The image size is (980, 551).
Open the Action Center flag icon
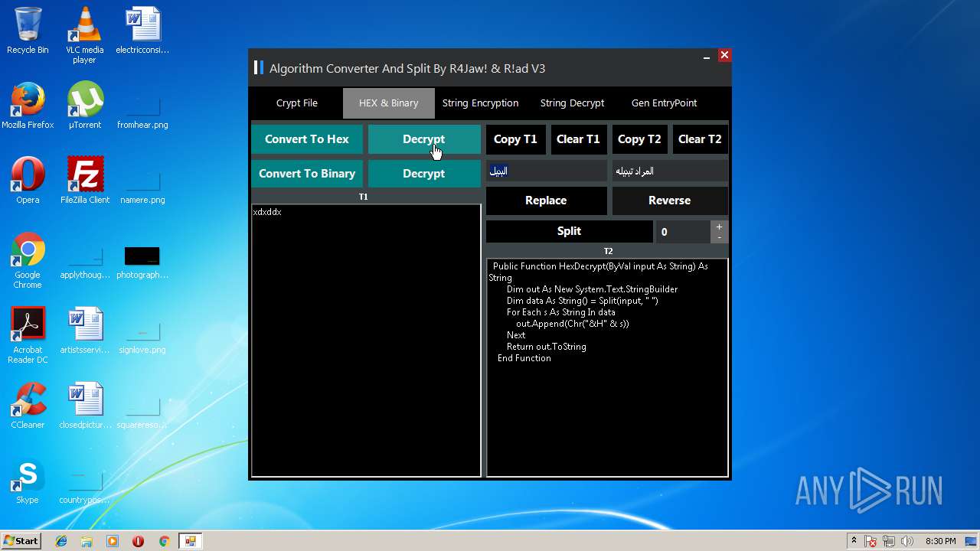(x=871, y=542)
